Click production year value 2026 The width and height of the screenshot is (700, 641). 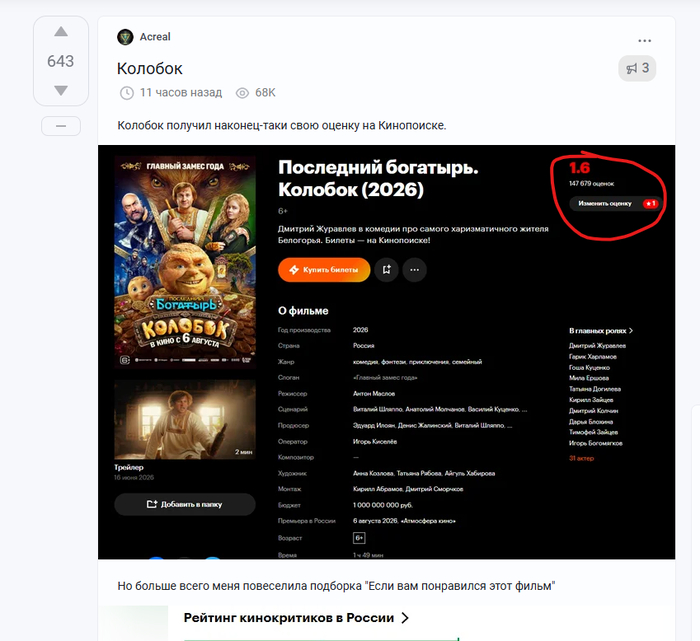(360, 330)
